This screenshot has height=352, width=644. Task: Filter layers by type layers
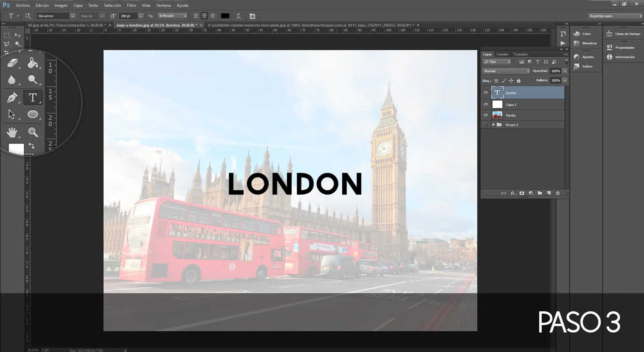(x=538, y=62)
